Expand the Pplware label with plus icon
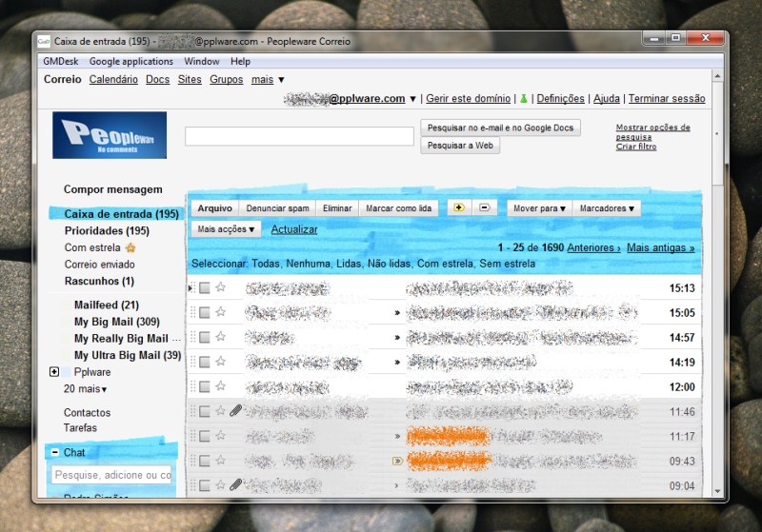 [54, 372]
